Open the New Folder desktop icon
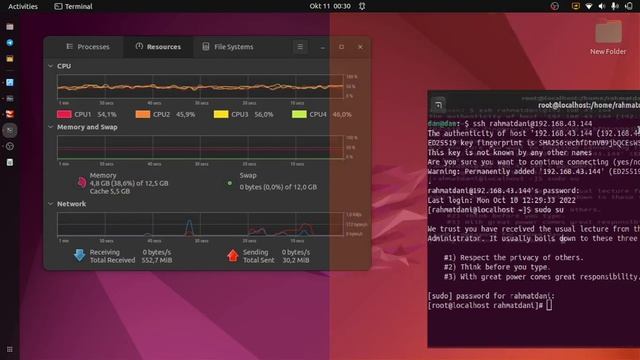 (x=608, y=38)
